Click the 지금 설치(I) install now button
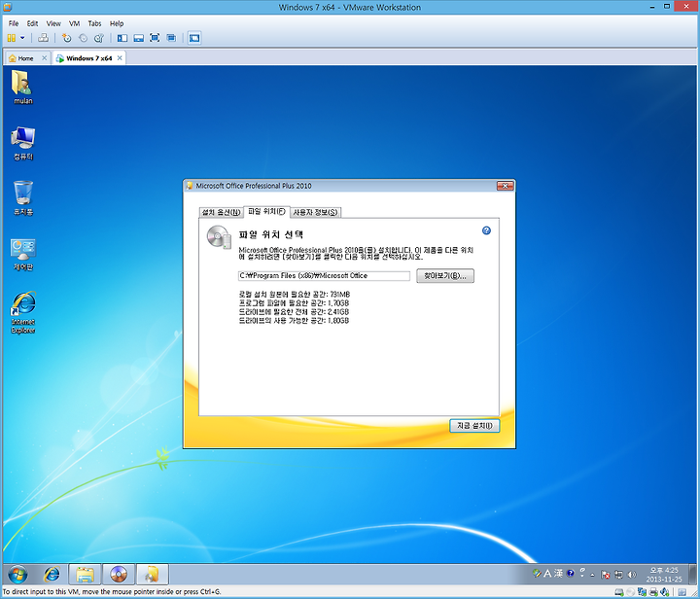This screenshot has width=700, height=599. [x=474, y=426]
